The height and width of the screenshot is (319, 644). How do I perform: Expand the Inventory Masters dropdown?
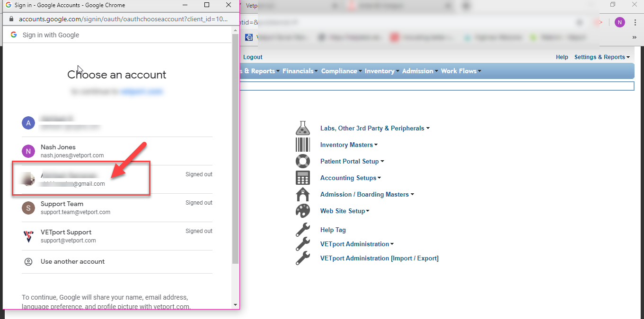349,145
